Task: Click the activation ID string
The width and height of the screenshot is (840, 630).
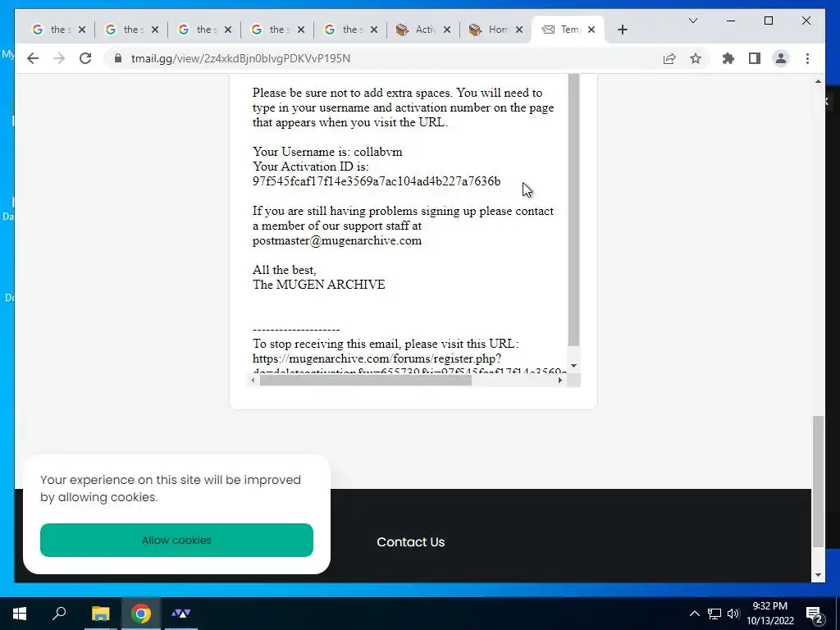Action: pos(377,181)
